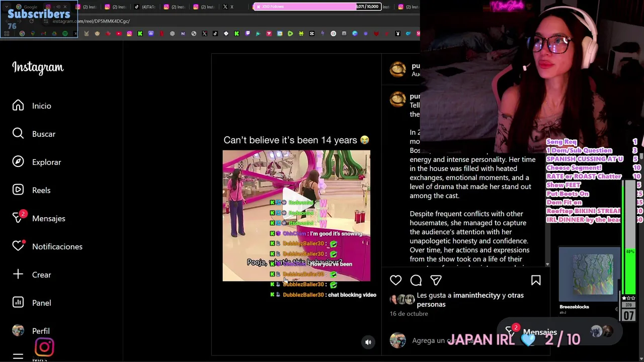The width and height of the screenshot is (644, 362).
Task: Click the caption scroll-down arrow
Action: coord(547,264)
